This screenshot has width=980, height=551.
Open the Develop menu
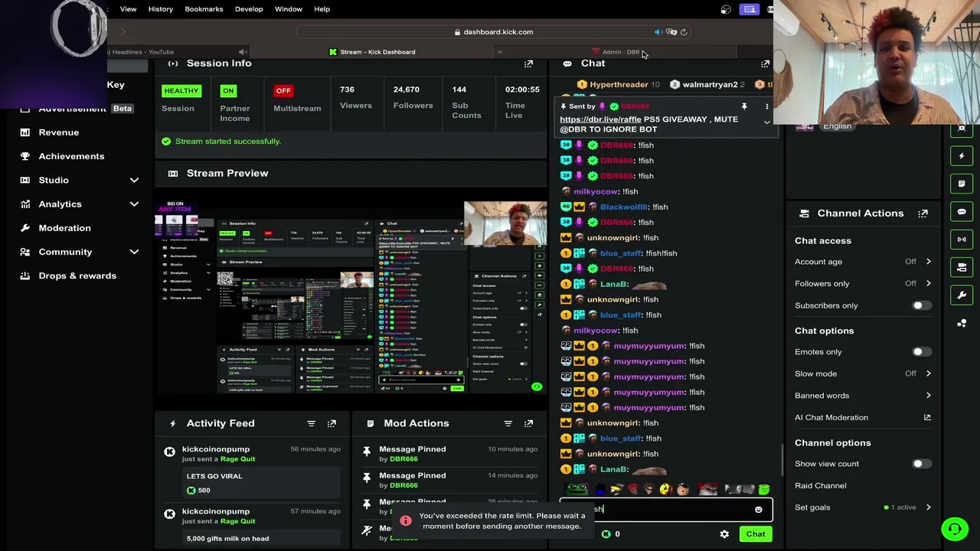click(x=249, y=9)
